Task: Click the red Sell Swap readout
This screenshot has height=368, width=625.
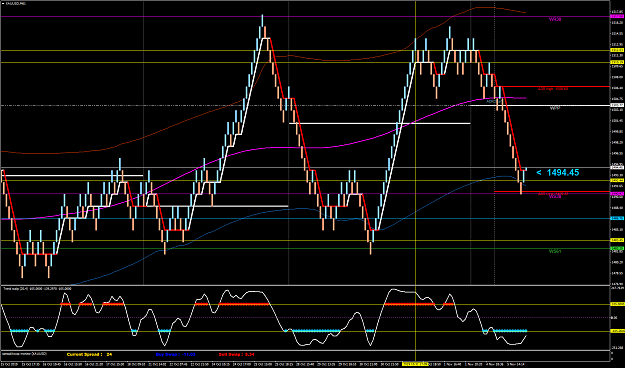Action: 236,354
